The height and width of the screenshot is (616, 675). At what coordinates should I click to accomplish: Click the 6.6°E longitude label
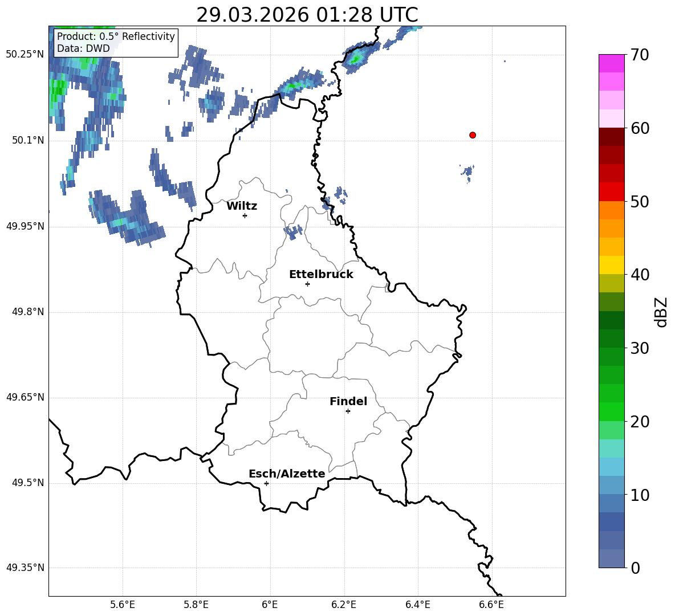click(491, 605)
